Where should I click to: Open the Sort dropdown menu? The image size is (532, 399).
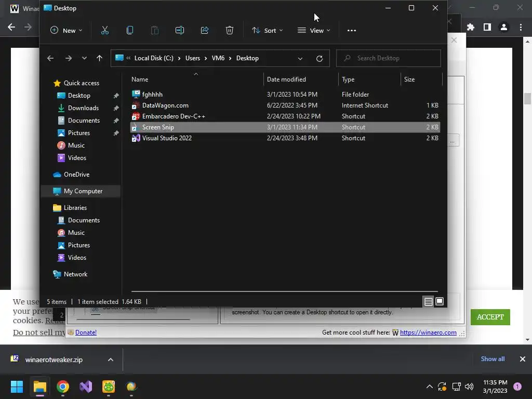pyautogui.click(x=267, y=31)
